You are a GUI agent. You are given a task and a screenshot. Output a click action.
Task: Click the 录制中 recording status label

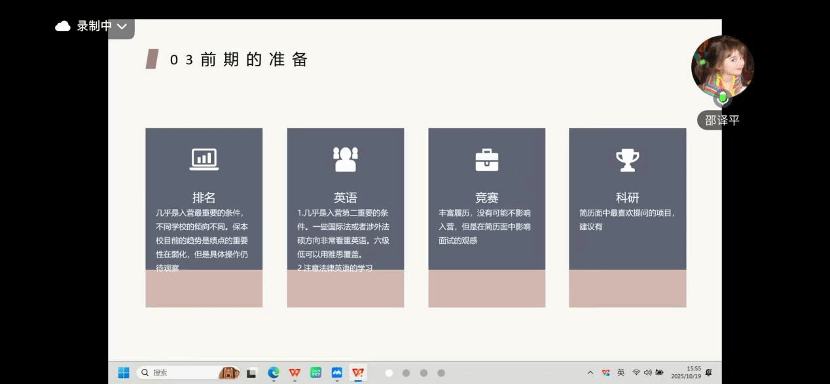[94, 26]
